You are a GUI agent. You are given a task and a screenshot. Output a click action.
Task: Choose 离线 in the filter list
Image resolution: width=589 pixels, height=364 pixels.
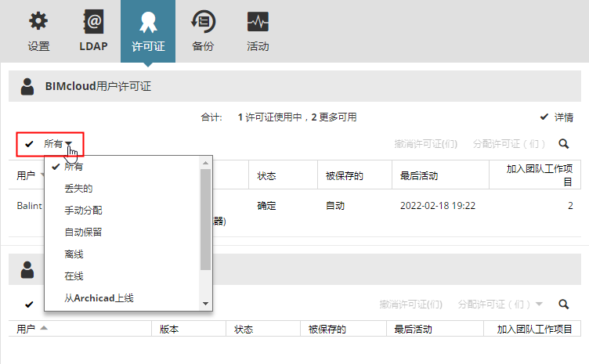tap(74, 254)
